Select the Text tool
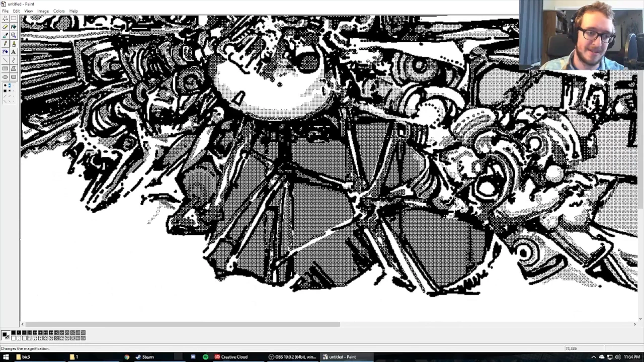 (14, 52)
